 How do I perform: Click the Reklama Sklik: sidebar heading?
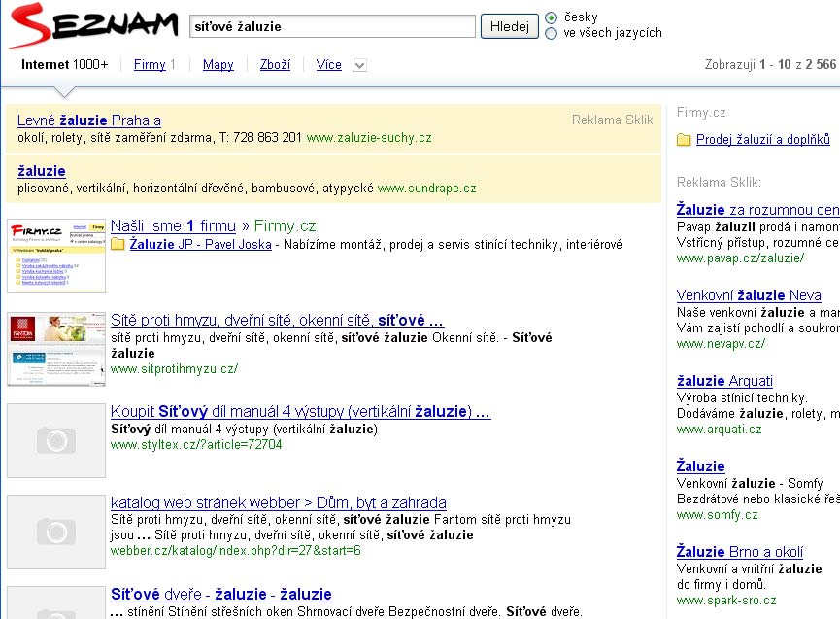coord(719,183)
